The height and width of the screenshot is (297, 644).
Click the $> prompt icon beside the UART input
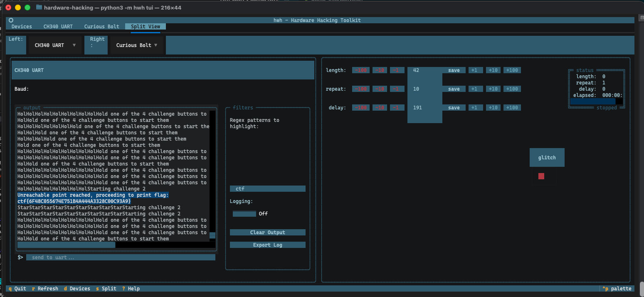point(20,257)
